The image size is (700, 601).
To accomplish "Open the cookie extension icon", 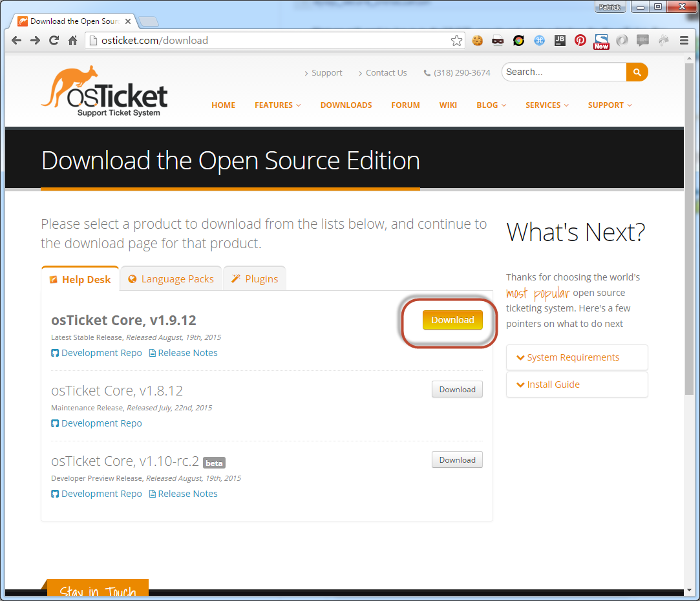I will click(477, 41).
